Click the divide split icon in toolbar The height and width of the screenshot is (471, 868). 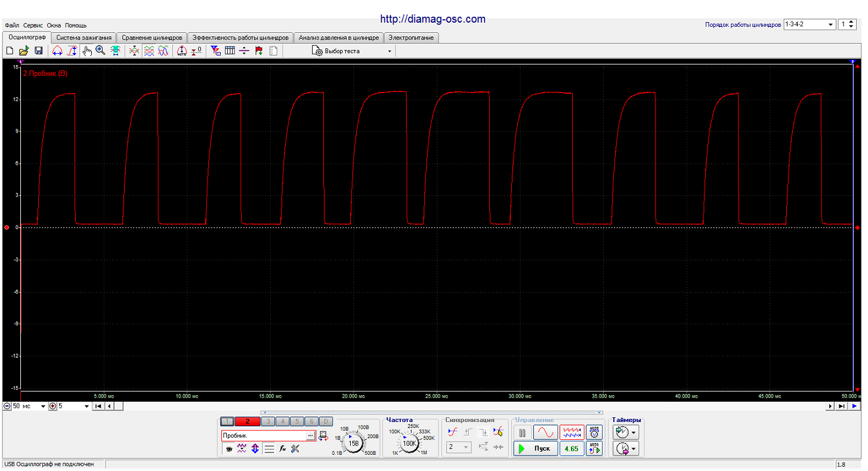[x=244, y=51]
